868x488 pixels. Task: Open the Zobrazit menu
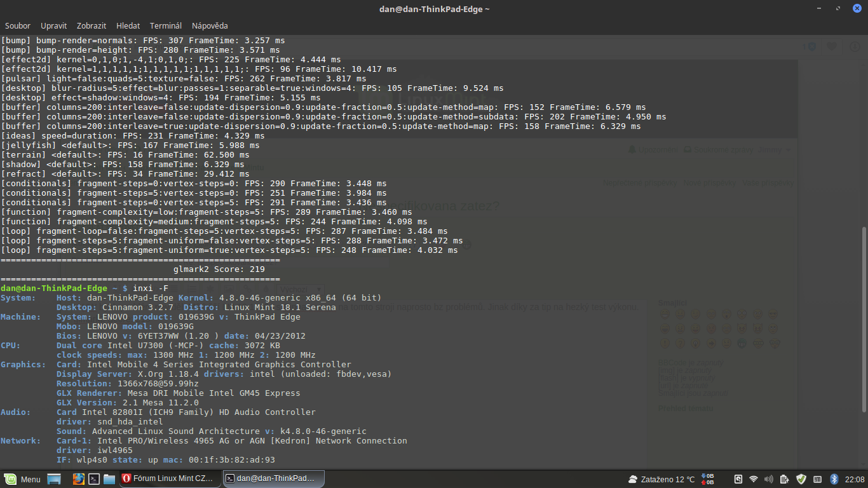[x=92, y=25]
